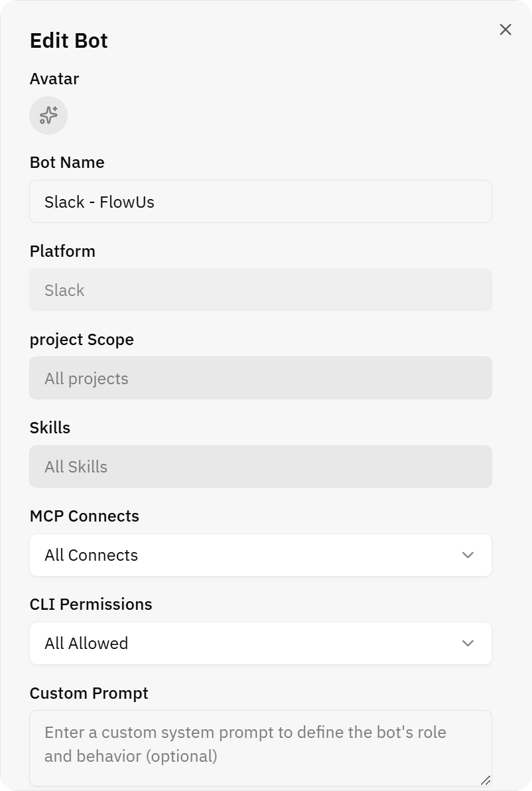Click the CLI Permissions label
Image resolution: width=532 pixels, height=791 pixels.
[x=91, y=605]
